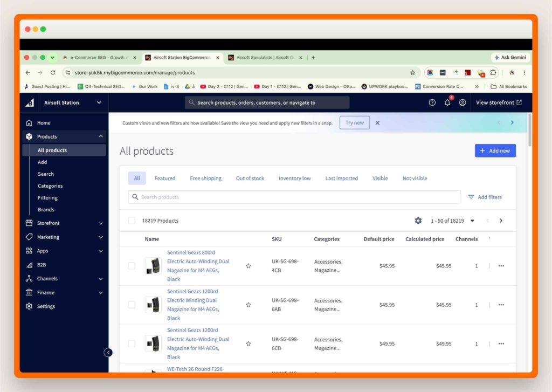Click the browser address bar URL

point(135,73)
